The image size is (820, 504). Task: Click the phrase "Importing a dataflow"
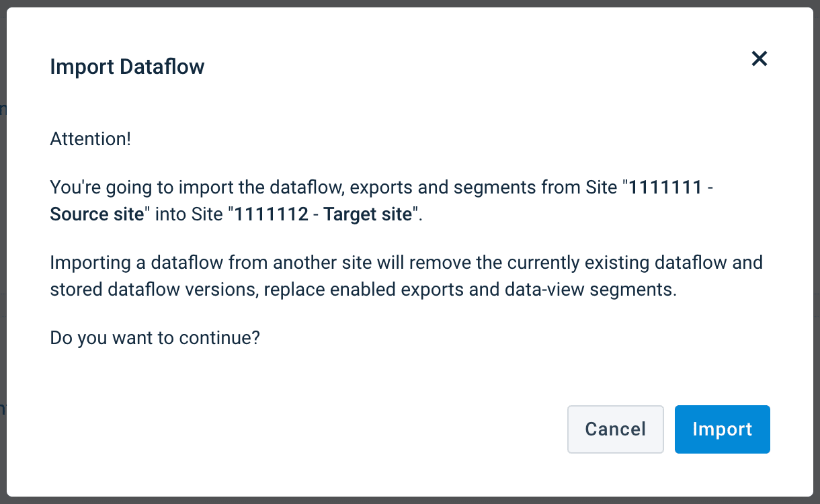(x=136, y=262)
